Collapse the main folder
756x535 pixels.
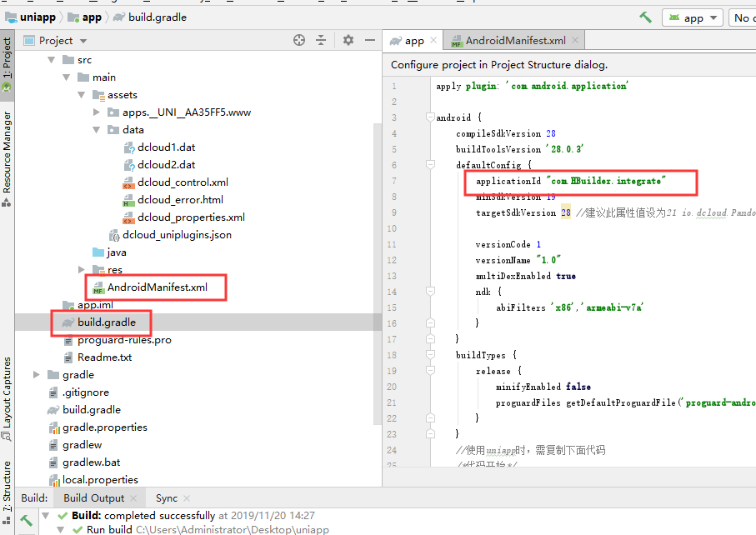(x=66, y=77)
